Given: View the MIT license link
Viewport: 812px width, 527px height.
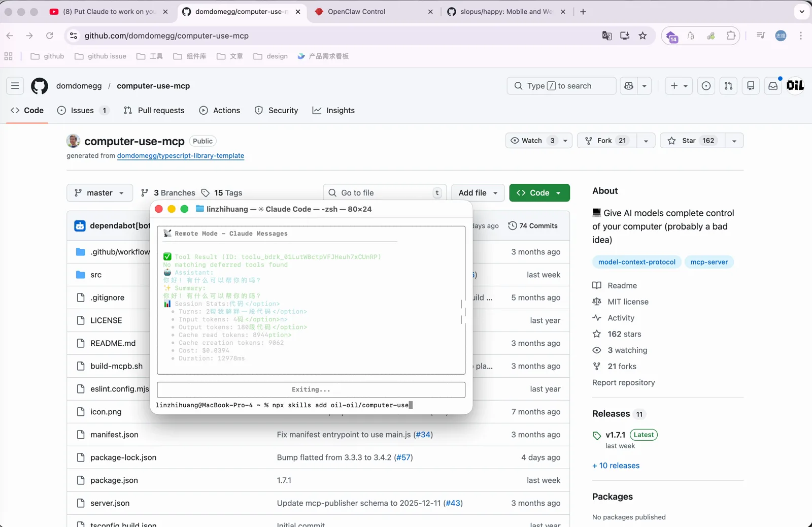Looking at the screenshot, I should click(x=621, y=302).
